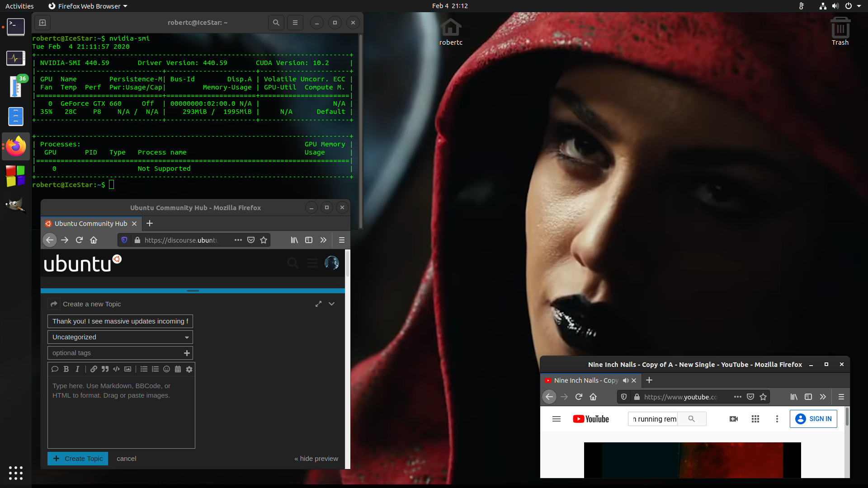Create a video using YouTube camera icon
Viewport: 868px width, 488px height.
(x=734, y=419)
